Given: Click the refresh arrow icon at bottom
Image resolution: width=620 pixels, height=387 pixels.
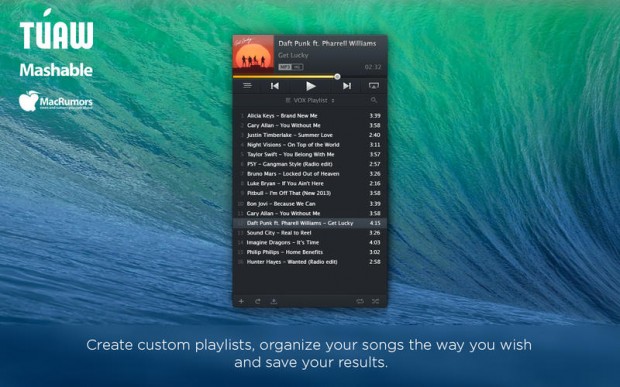Looking at the screenshot, I should (257, 302).
